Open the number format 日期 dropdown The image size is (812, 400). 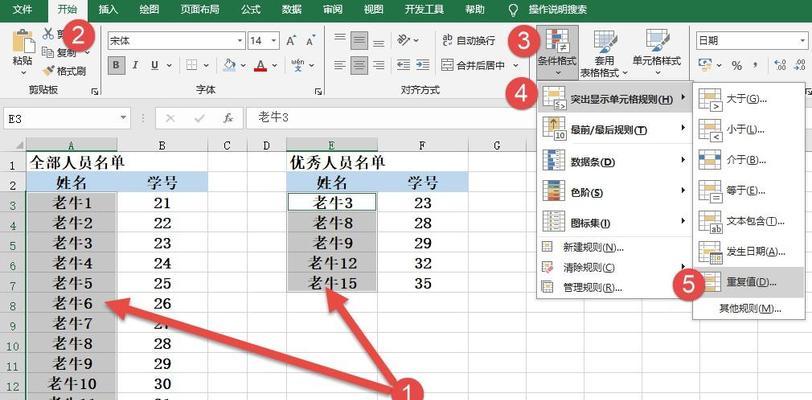[803, 41]
